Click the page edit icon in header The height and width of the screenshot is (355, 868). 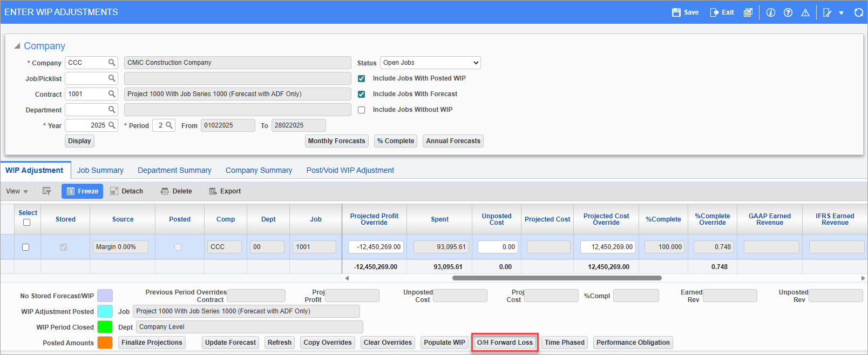[827, 12]
